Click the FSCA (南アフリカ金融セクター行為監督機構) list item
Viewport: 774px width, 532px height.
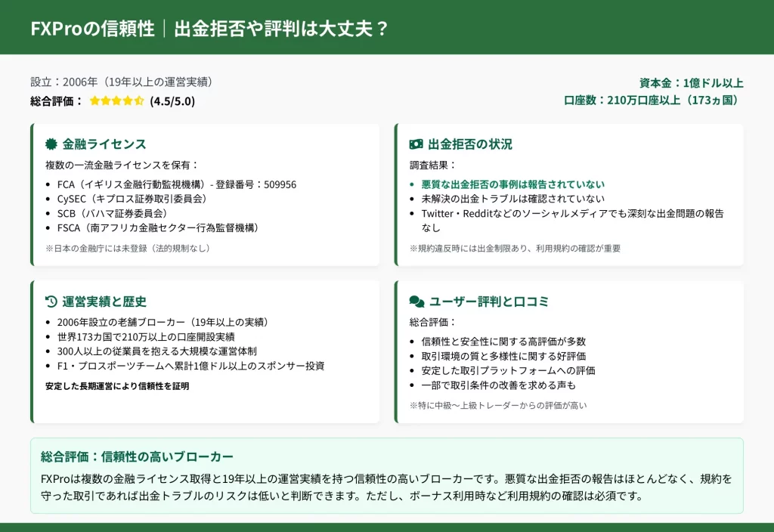[158, 227]
